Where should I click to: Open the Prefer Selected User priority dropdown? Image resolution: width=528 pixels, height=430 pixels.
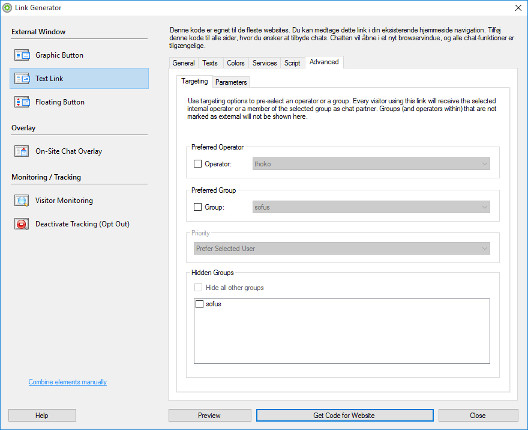342,249
